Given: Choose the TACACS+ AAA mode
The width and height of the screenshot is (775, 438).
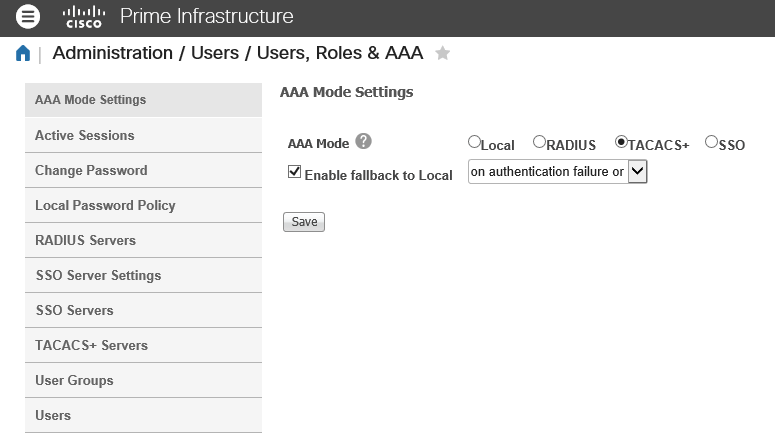Looking at the screenshot, I should coord(621,142).
